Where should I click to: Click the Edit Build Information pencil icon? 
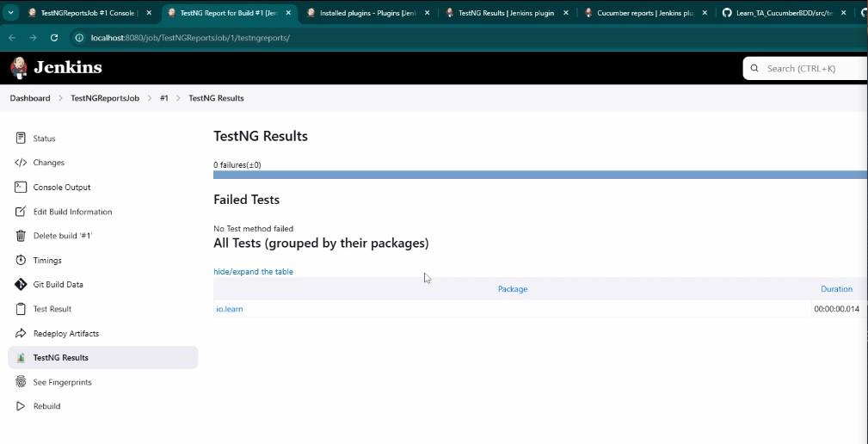[x=21, y=212]
